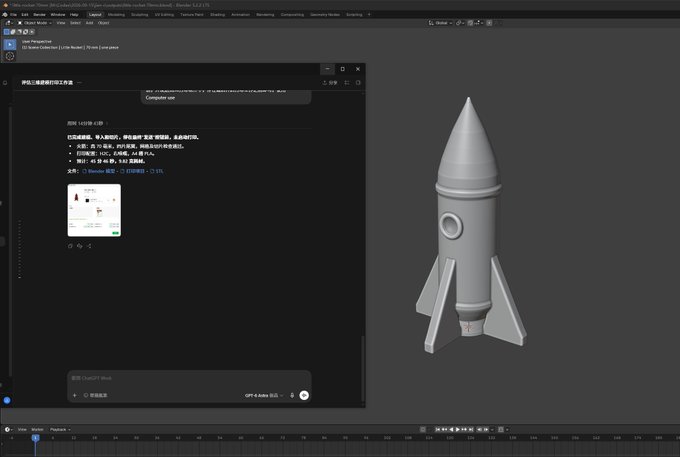Switch to the Geometry Nodes workspace tab
The width and height of the screenshot is (680, 457).
325,14
